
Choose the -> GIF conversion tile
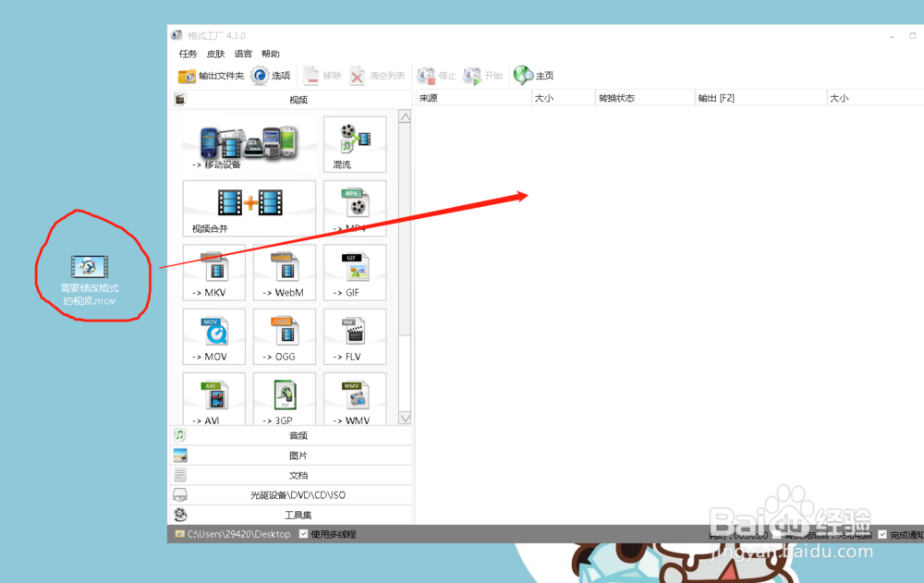[355, 273]
